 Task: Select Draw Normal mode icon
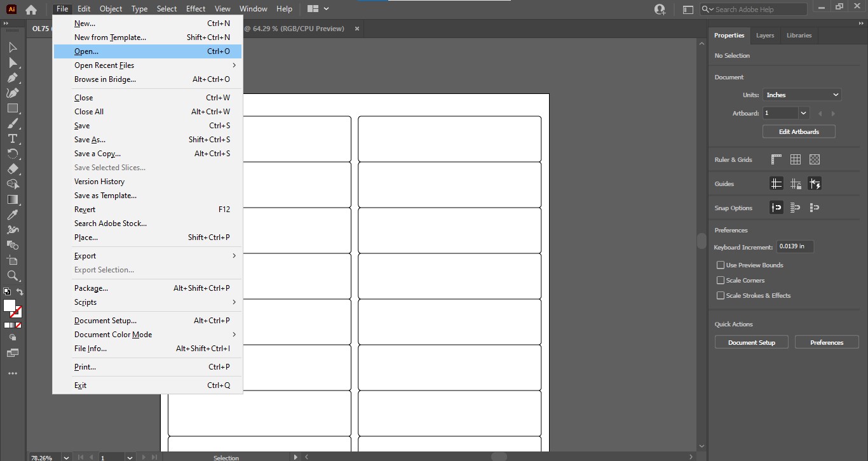pos(13,338)
